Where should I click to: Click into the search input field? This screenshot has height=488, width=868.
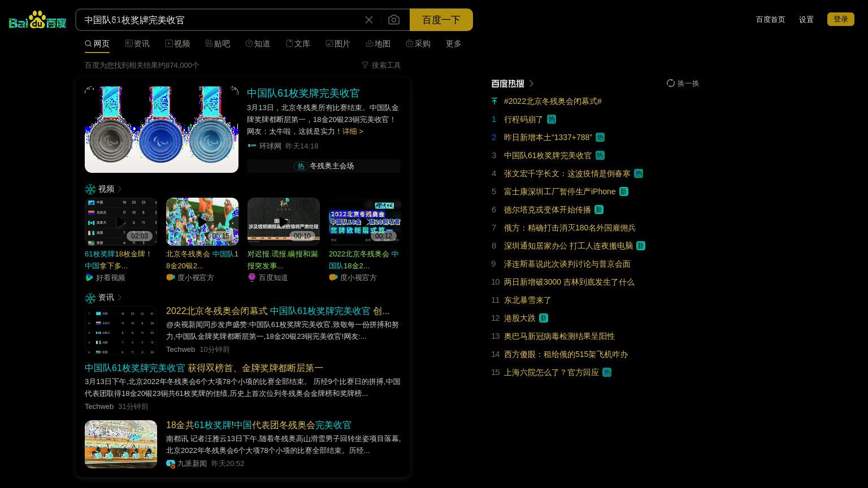220,20
